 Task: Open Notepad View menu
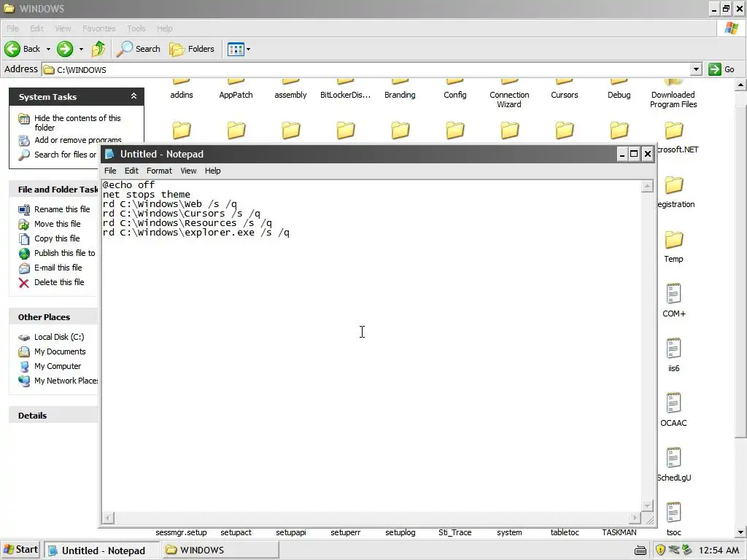tap(188, 171)
